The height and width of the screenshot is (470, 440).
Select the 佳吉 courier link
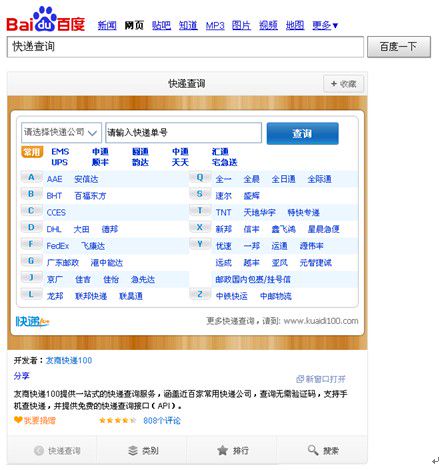tap(83, 279)
